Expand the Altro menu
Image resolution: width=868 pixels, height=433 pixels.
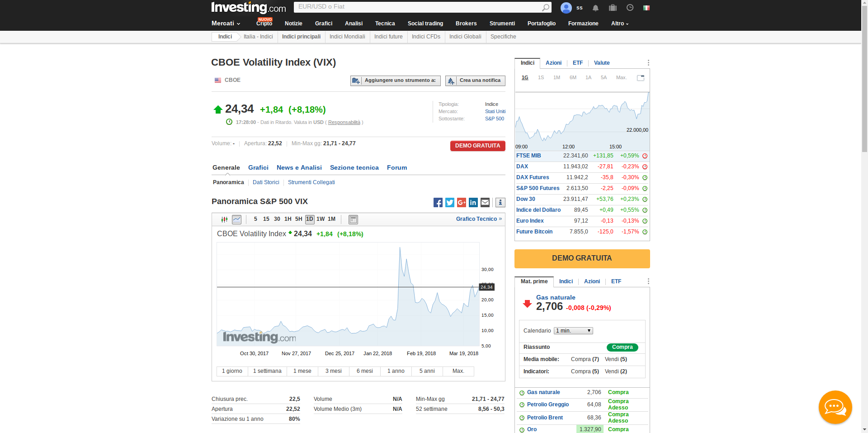620,24
